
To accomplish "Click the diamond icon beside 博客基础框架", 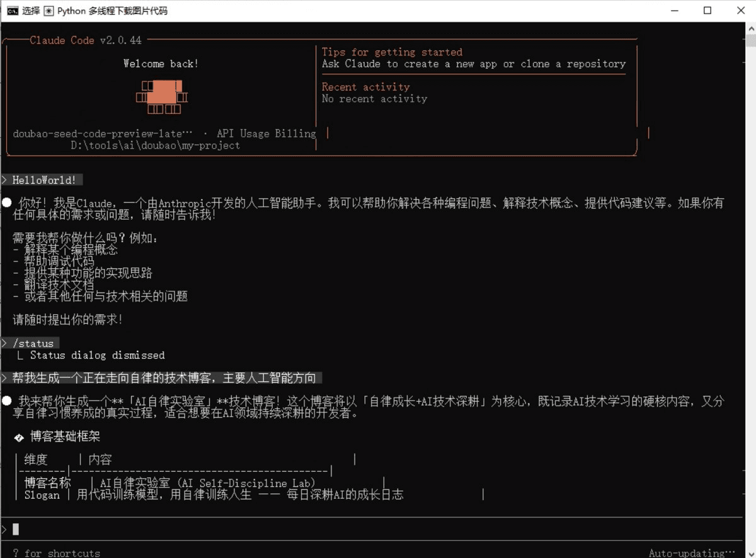I will tap(19, 437).
